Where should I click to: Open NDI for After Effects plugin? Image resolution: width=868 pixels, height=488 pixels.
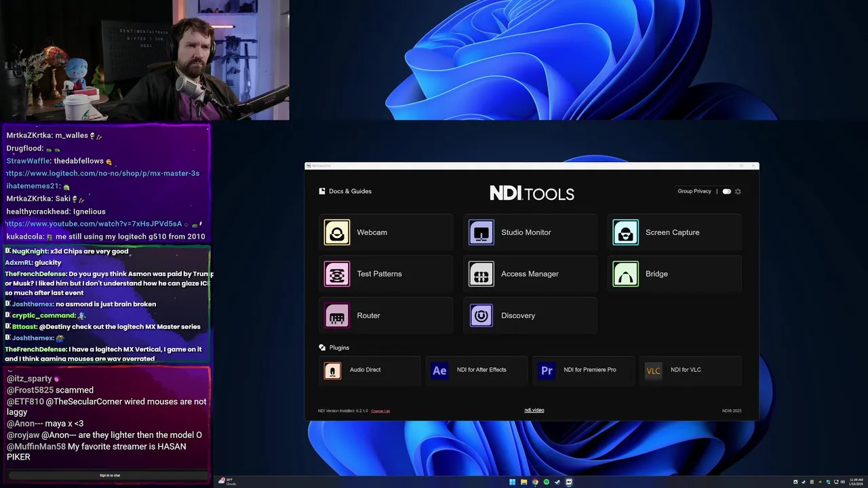point(477,370)
